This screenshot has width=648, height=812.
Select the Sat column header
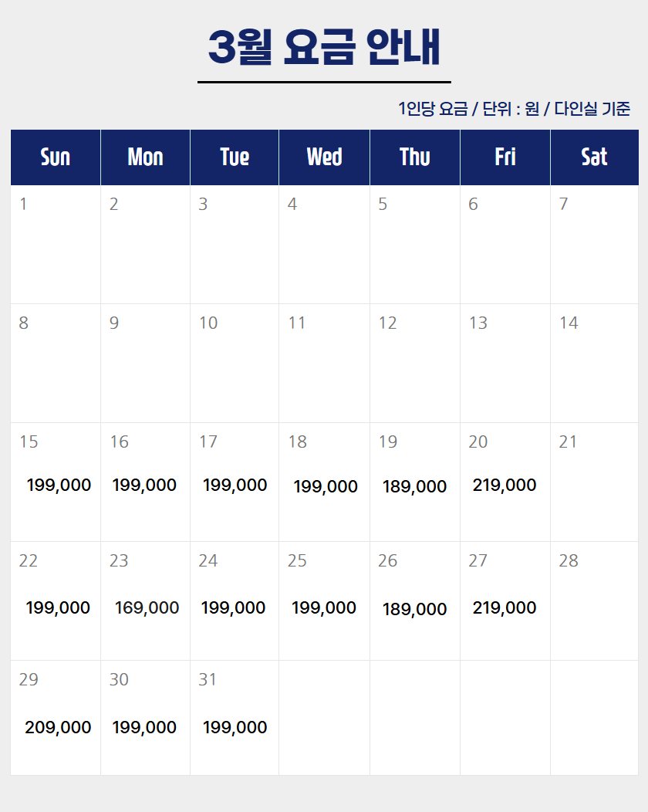coord(594,157)
